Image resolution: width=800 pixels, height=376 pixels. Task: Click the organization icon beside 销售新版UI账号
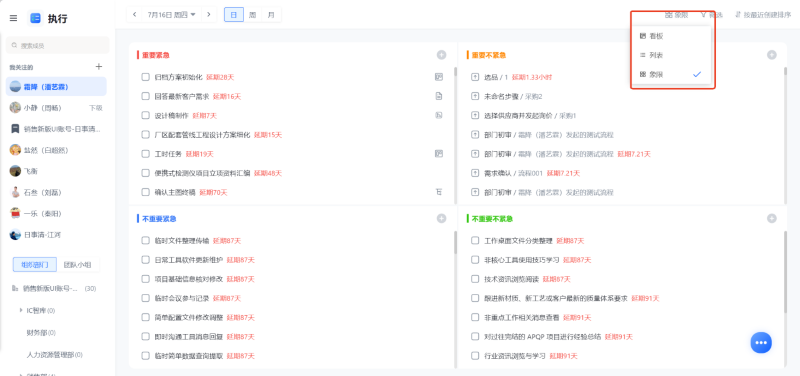(15, 288)
